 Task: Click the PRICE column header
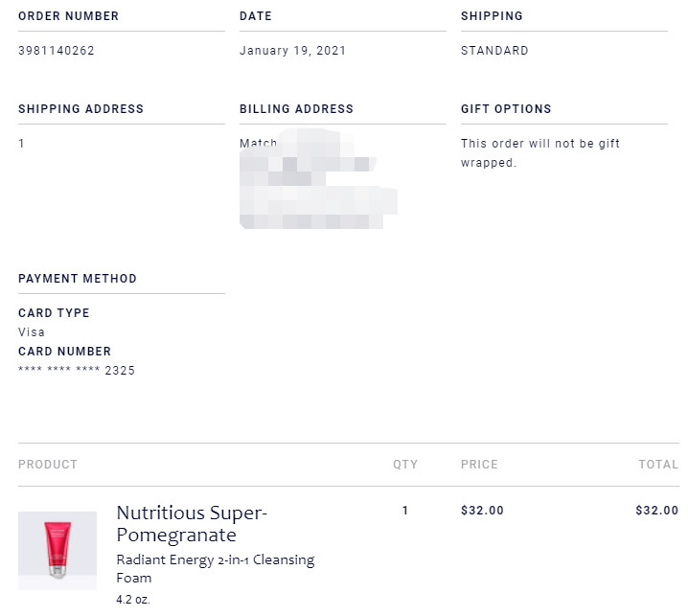(x=479, y=465)
